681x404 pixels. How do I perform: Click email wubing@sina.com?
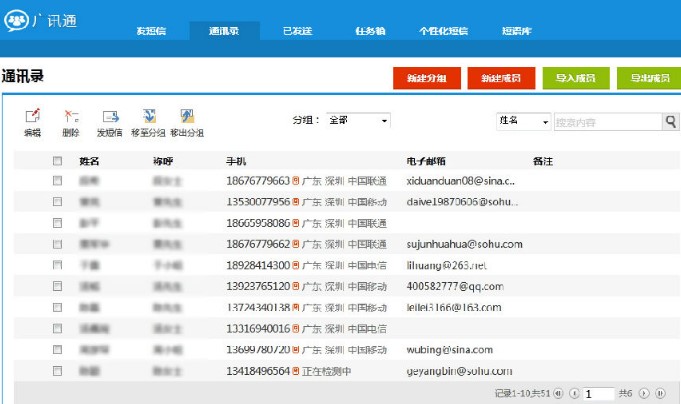(x=450, y=350)
